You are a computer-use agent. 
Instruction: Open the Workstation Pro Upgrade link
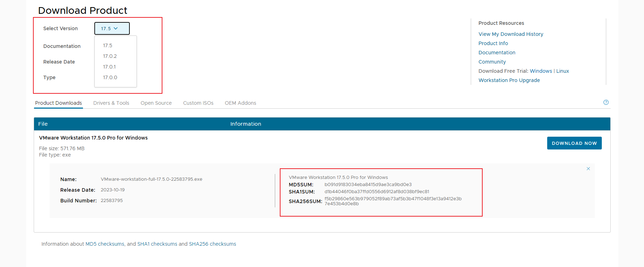point(509,80)
